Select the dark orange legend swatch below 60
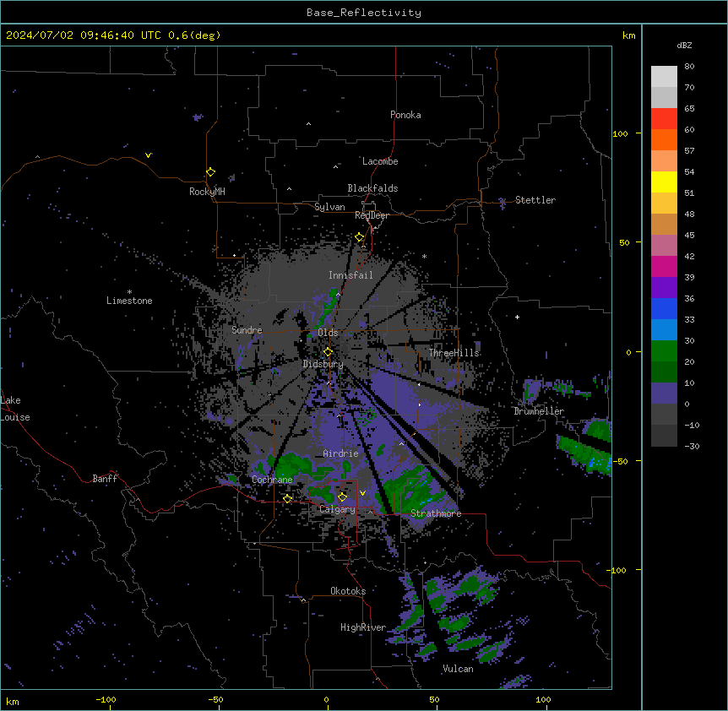The image size is (728, 711). tap(664, 139)
